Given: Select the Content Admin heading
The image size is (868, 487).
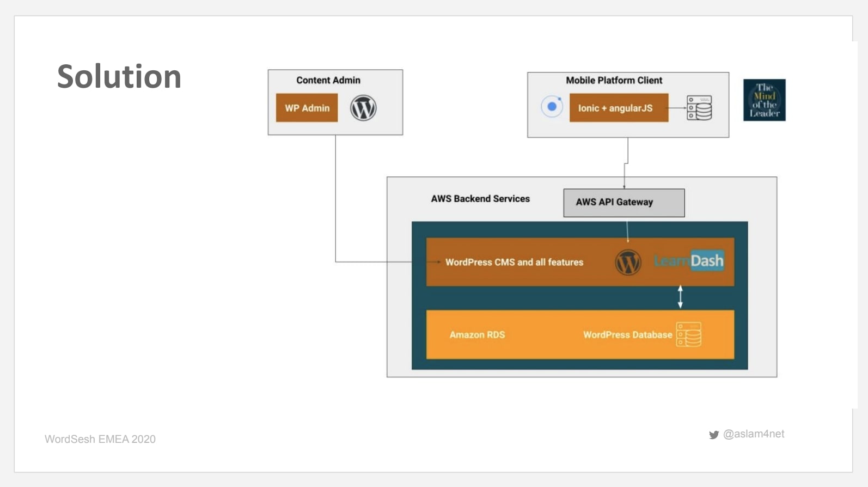Looking at the screenshot, I should (328, 80).
